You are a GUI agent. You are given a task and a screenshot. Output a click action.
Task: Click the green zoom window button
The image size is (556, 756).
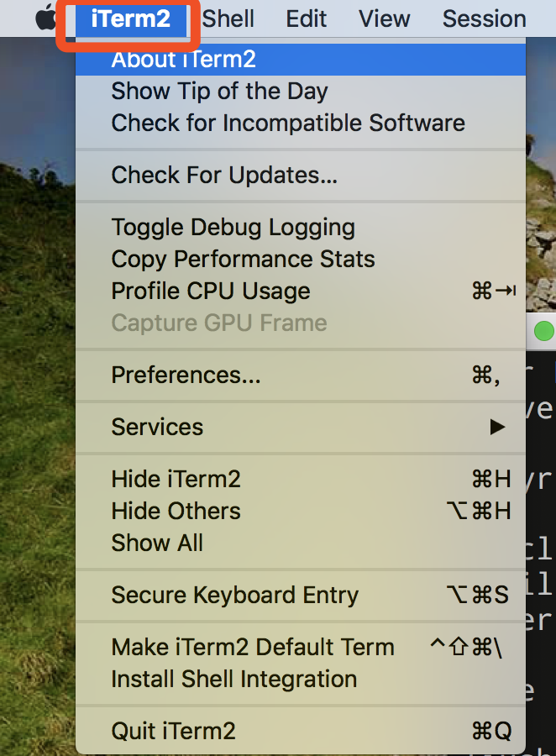coord(544,332)
